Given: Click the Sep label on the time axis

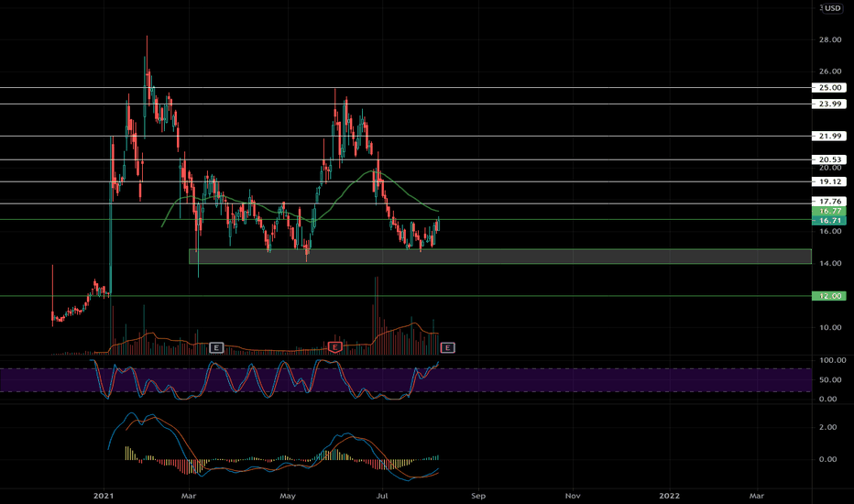Looking at the screenshot, I should (477, 496).
